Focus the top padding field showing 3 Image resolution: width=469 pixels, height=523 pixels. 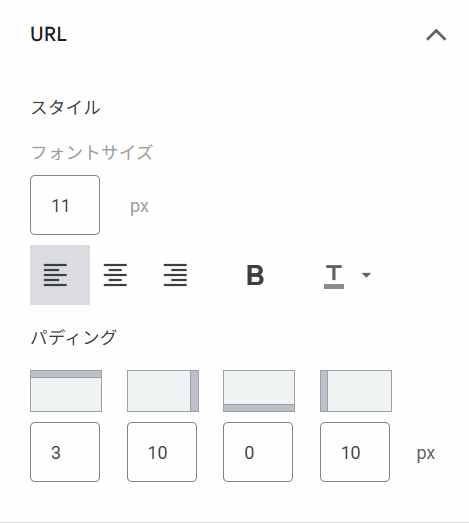(x=65, y=452)
